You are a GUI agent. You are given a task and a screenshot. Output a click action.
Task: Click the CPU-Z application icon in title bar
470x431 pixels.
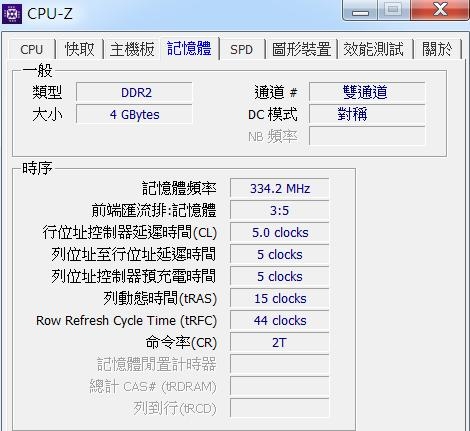[12, 14]
